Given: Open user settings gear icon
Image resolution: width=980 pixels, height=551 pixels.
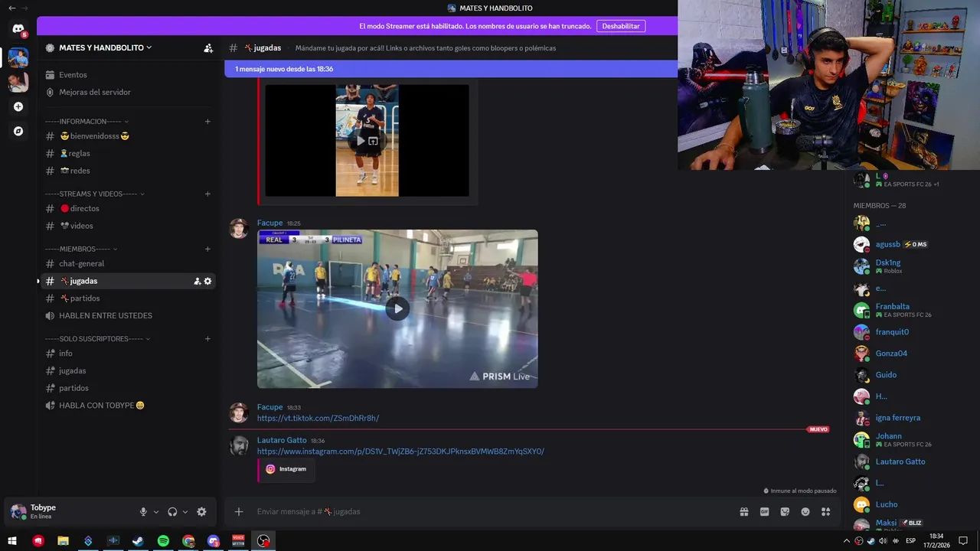Looking at the screenshot, I should click(x=201, y=512).
